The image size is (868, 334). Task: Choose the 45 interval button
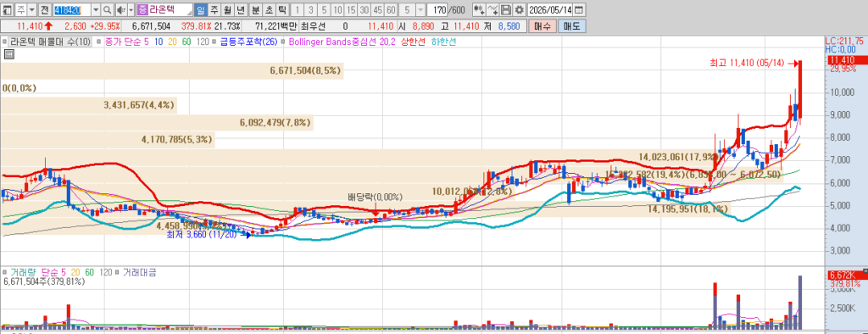click(377, 10)
